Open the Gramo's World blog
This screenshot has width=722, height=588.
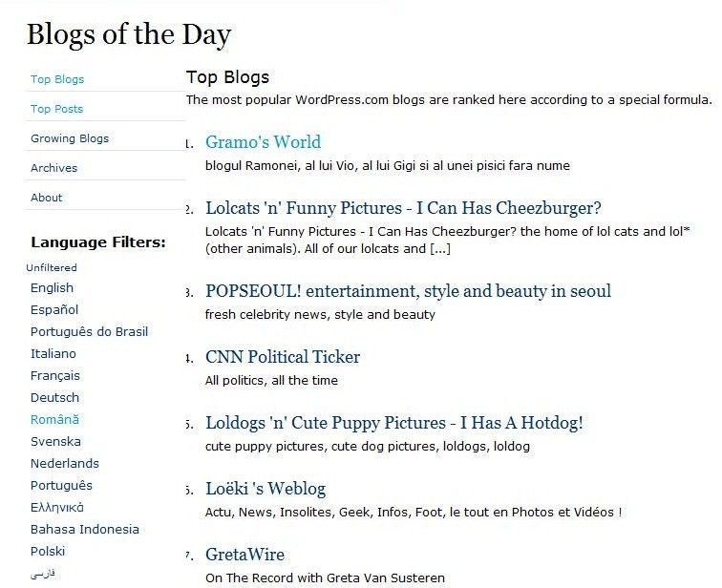[263, 142]
